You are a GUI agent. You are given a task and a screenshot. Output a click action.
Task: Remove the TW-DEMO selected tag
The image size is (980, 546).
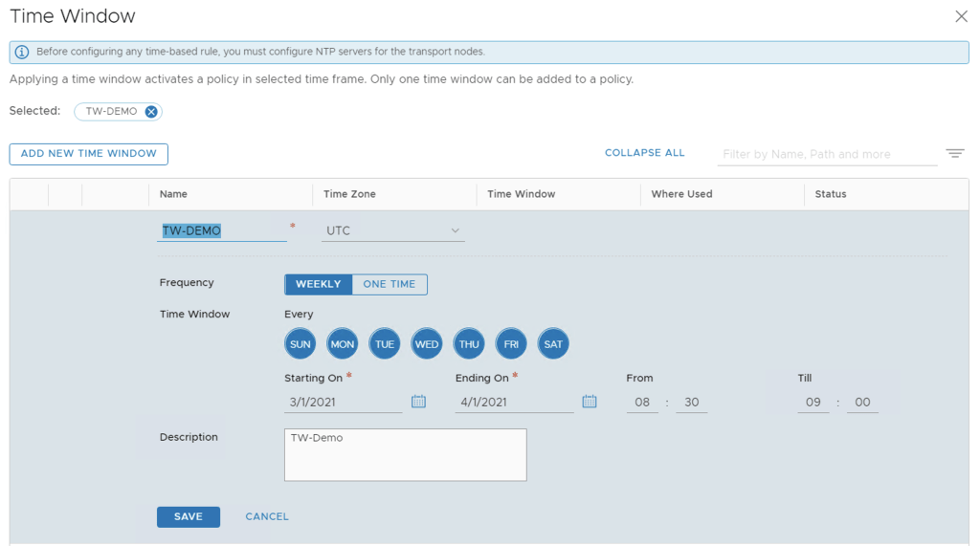tap(151, 112)
